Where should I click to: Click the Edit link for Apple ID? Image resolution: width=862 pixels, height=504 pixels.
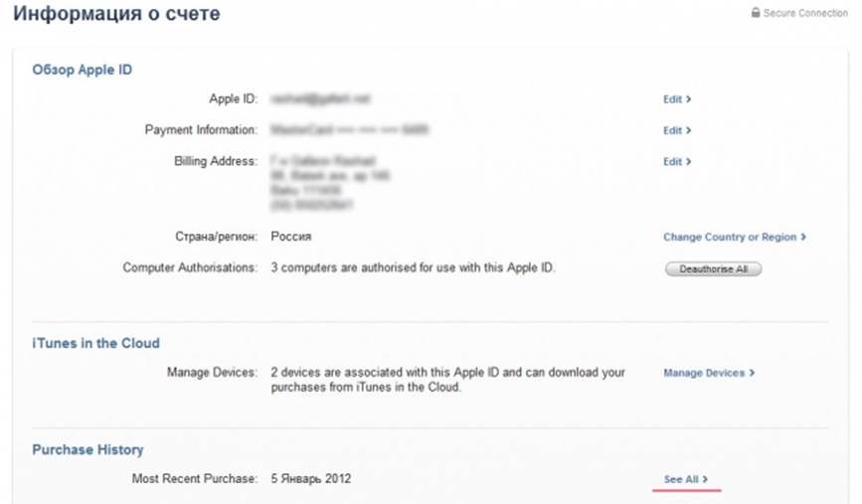pos(677,99)
